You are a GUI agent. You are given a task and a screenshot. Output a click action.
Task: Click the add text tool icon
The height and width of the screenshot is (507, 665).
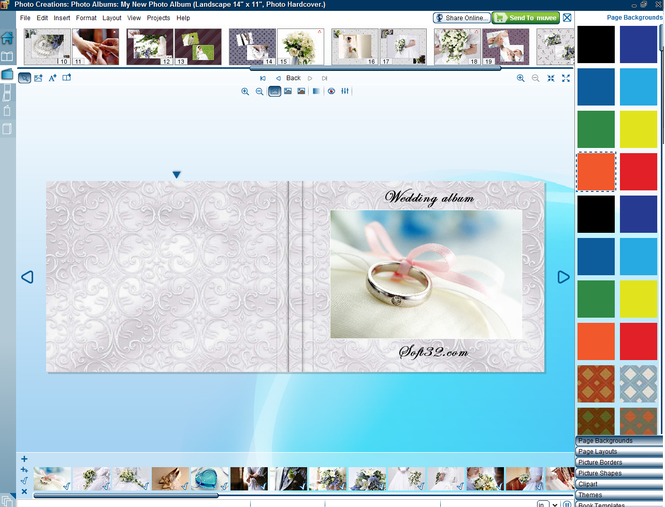[x=53, y=78]
